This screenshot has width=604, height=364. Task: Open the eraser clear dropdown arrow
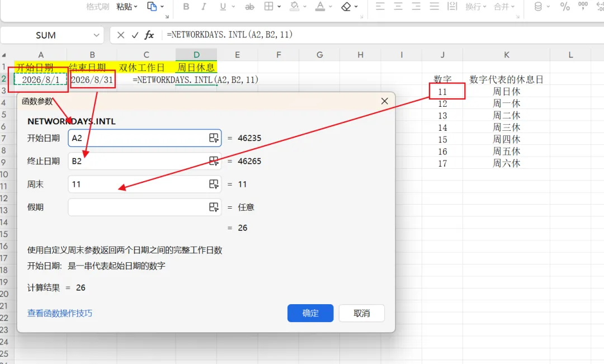pos(356,7)
